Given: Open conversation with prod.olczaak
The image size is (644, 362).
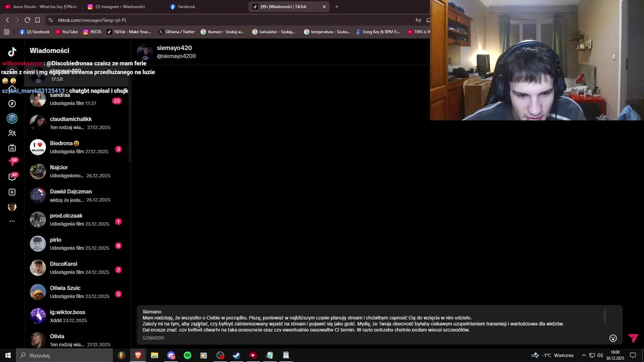Looking at the screenshot, I should tap(78, 220).
